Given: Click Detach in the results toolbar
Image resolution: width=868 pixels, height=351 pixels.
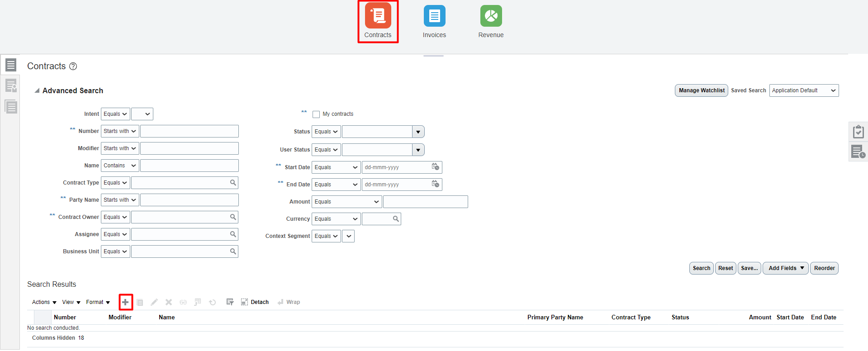Looking at the screenshot, I should click(x=255, y=302).
